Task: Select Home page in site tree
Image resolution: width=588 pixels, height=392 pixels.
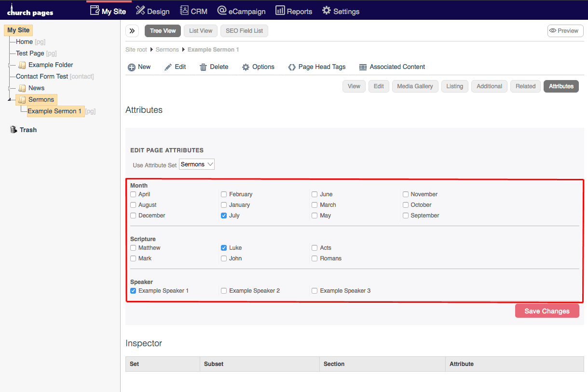Action: pyautogui.click(x=24, y=42)
